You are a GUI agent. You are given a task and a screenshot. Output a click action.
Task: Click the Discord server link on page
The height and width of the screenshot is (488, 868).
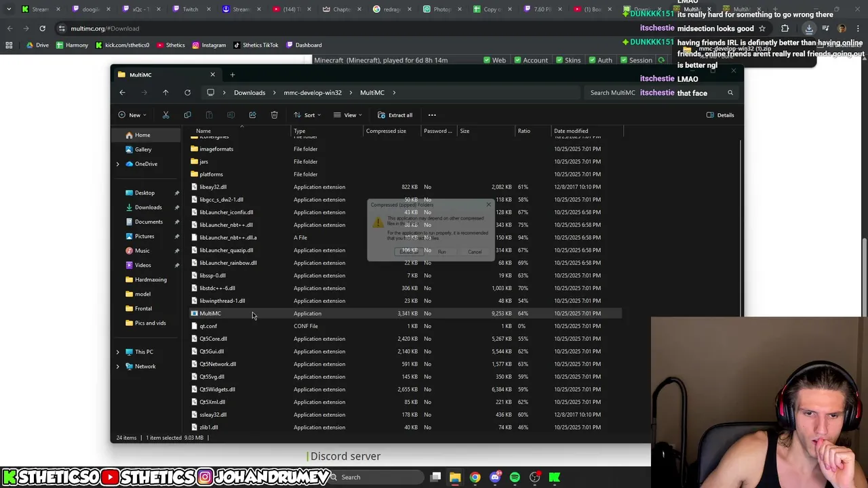pyautogui.click(x=345, y=457)
